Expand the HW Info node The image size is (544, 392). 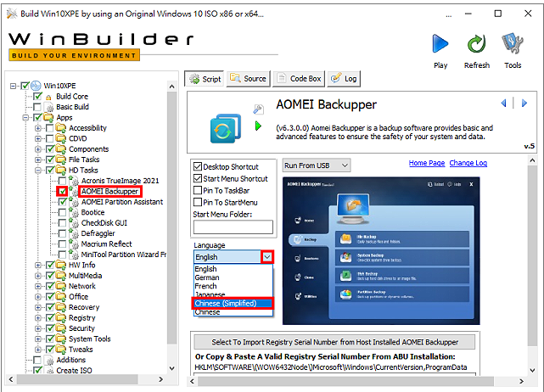click(x=38, y=265)
